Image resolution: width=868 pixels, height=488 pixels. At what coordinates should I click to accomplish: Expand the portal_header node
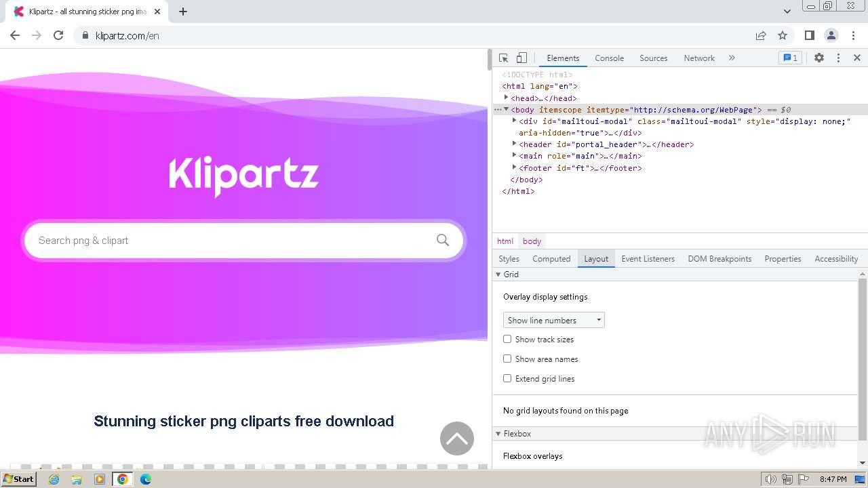[x=514, y=144]
